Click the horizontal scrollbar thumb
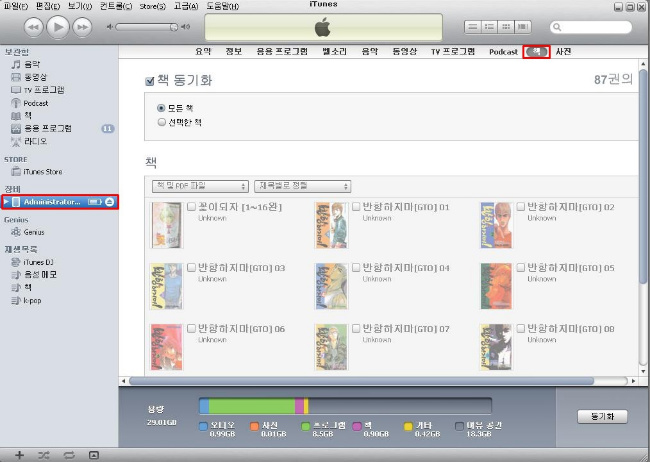Screen dimensions: 650x462 [x=361, y=381]
